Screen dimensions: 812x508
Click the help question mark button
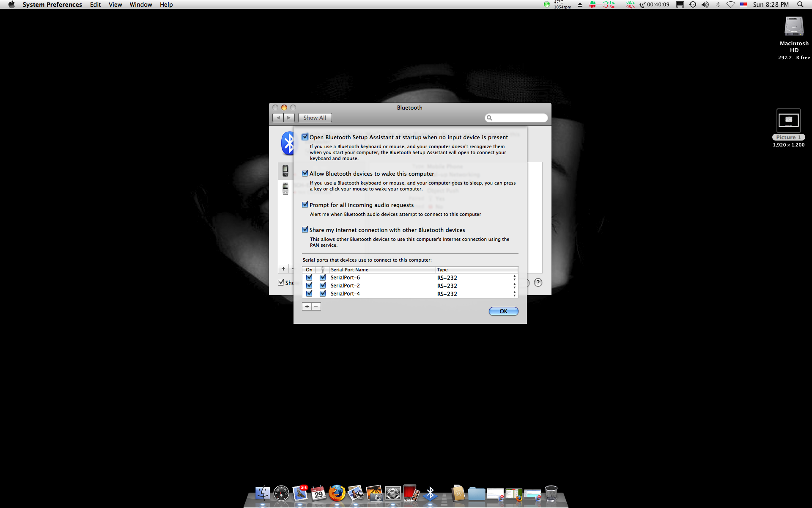(x=538, y=282)
